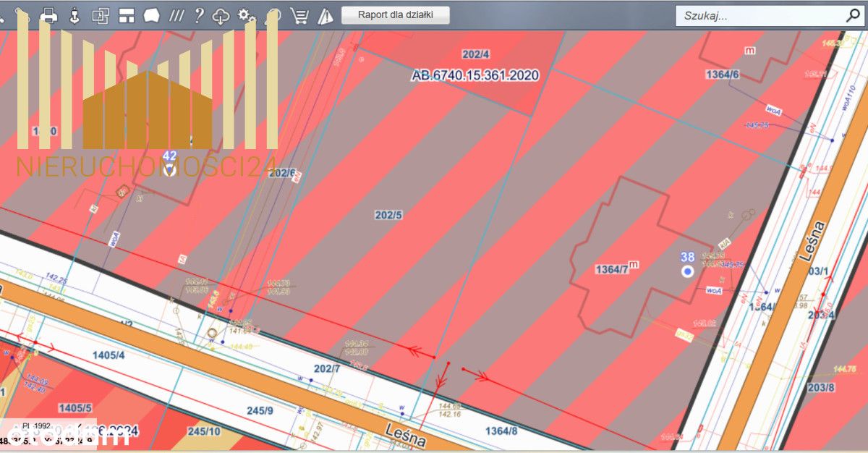Click the vertical Leśna street label at right
The width and height of the screenshot is (868, 453).
coord(814,242)
